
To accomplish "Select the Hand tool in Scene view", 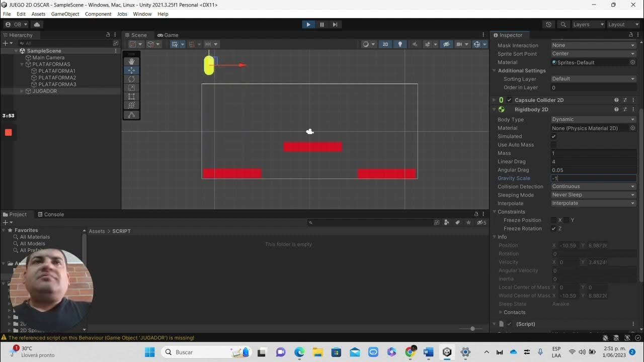I will coord(131,62).
